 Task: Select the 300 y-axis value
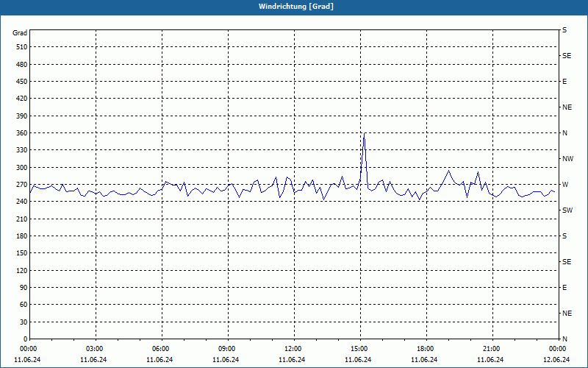click(x=22, y=168)
